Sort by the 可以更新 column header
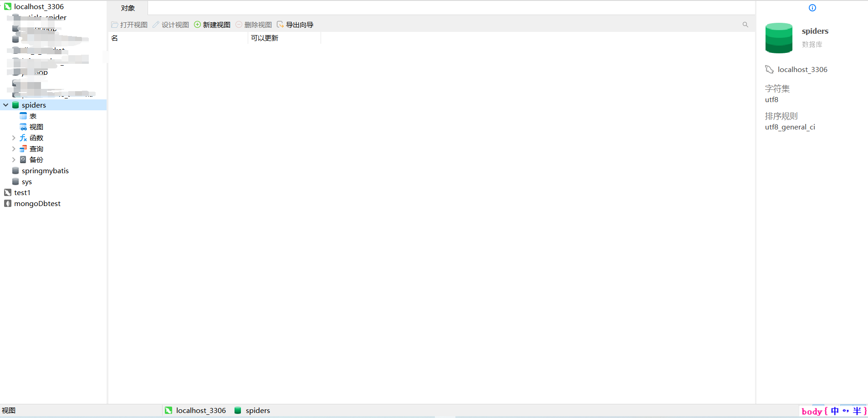The image size is (868, 418). click(x=285, y=38)
